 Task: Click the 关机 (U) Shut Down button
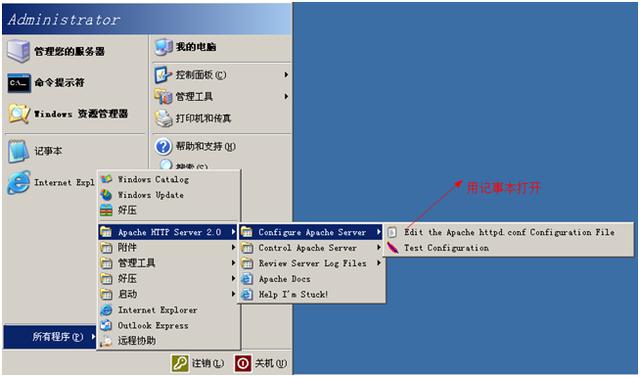click(x=261, y=363)
